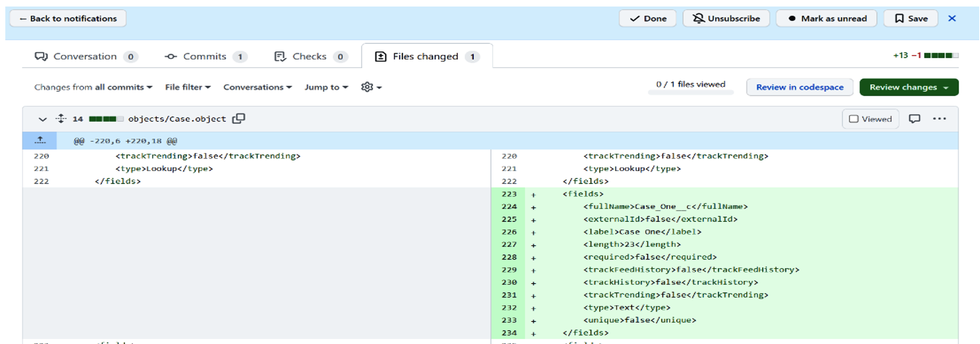
Task: Collapse the Case.object file diff
Action: [x=42, y=119]
